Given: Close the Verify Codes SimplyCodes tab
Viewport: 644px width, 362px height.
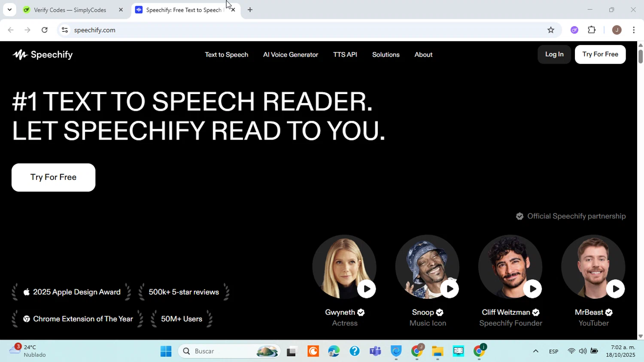Looking at the screenshot, I should point(121,10).
